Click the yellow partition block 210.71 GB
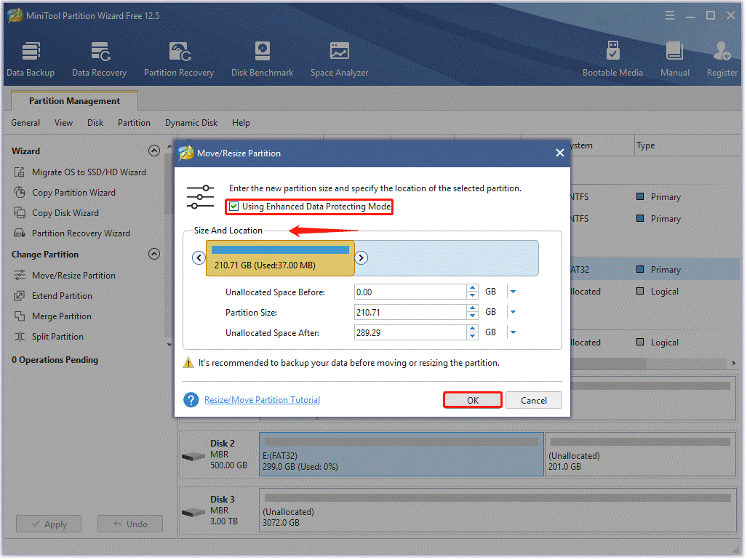This screenshot has width=747, height=560. click(281, 259)
